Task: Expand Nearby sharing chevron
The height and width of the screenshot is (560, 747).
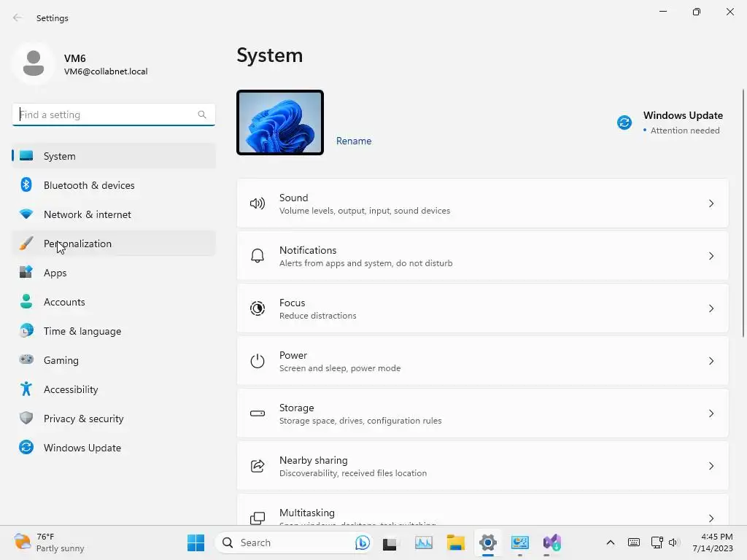Action: click(711, 466)
